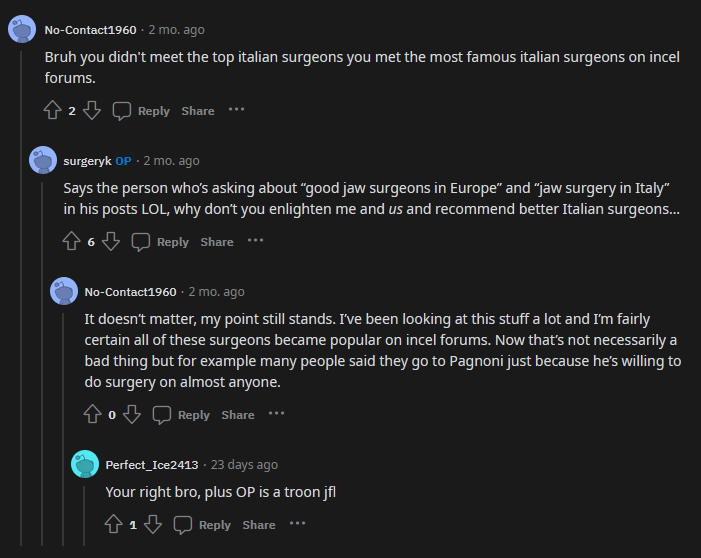The image size is (701, 558).
Task: Downvote the comment with 0 points
Action: pyautogui.click(x=132, y=414)
